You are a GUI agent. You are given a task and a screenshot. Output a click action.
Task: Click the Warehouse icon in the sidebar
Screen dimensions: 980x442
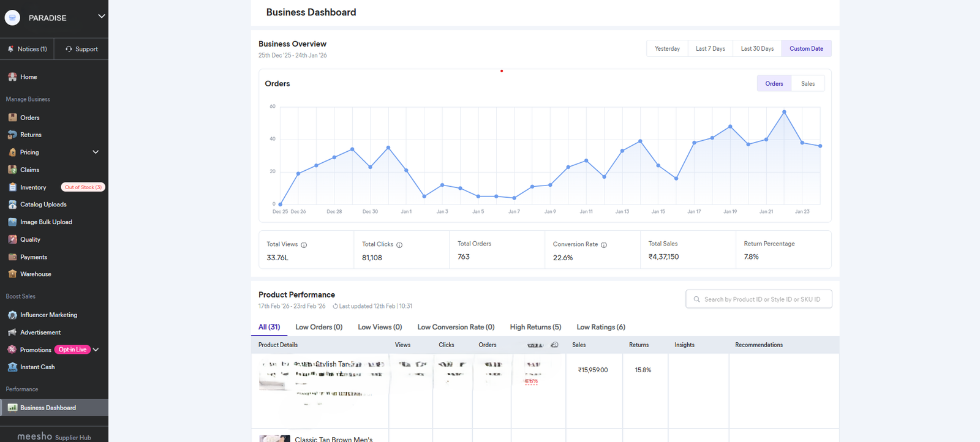tap(12, 274)
